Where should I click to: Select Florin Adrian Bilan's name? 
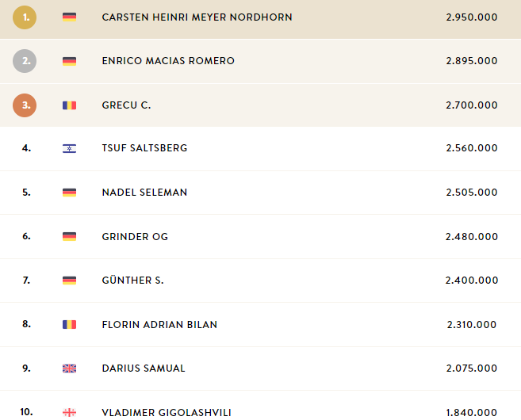(159, 325)
